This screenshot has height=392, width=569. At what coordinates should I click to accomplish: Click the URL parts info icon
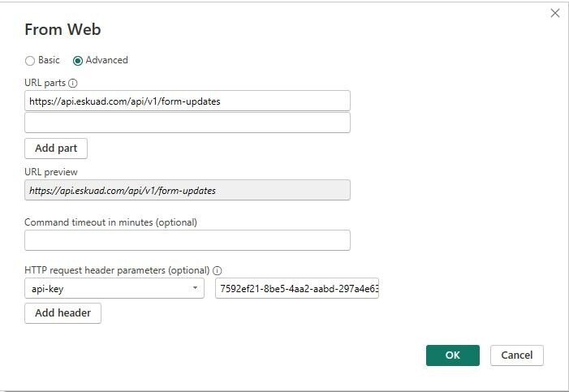[x=73, y=84]
